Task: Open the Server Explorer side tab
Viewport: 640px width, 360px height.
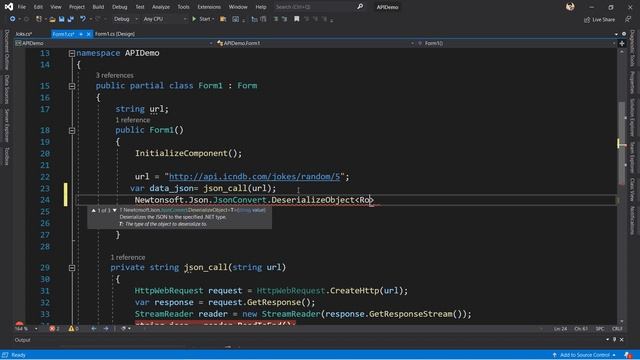Action: tap(7, 125)
